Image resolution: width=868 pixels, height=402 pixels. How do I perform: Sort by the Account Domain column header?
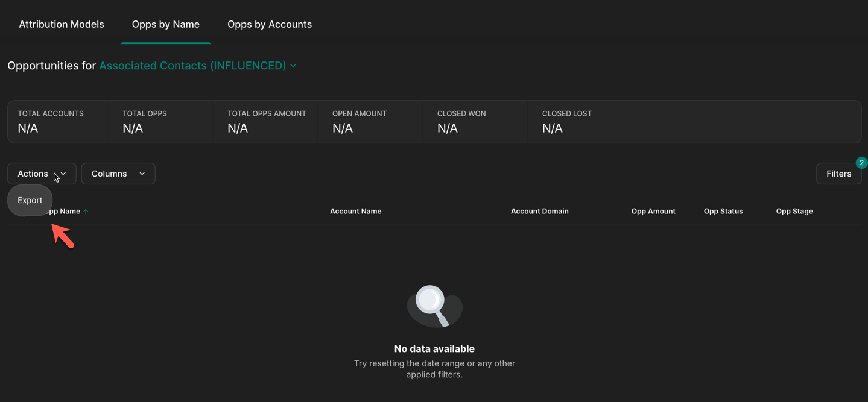[x=539, y=211]
